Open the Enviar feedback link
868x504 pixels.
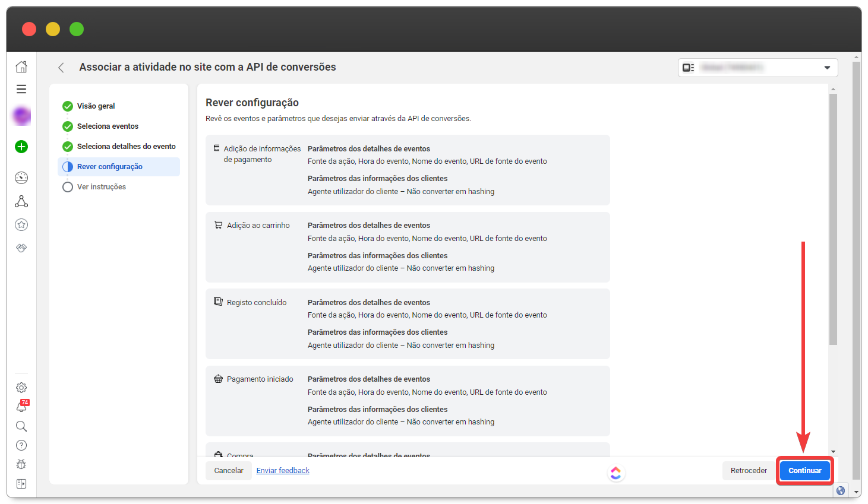pos(283,471)
